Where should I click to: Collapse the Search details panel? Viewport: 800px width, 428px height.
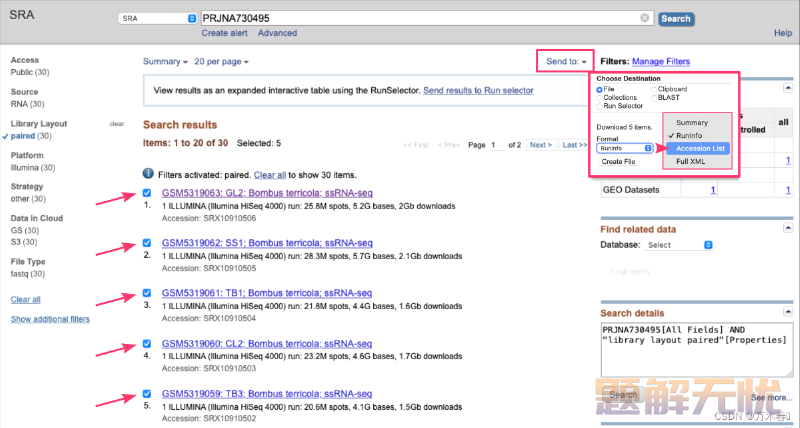click(x=788, y=312)
